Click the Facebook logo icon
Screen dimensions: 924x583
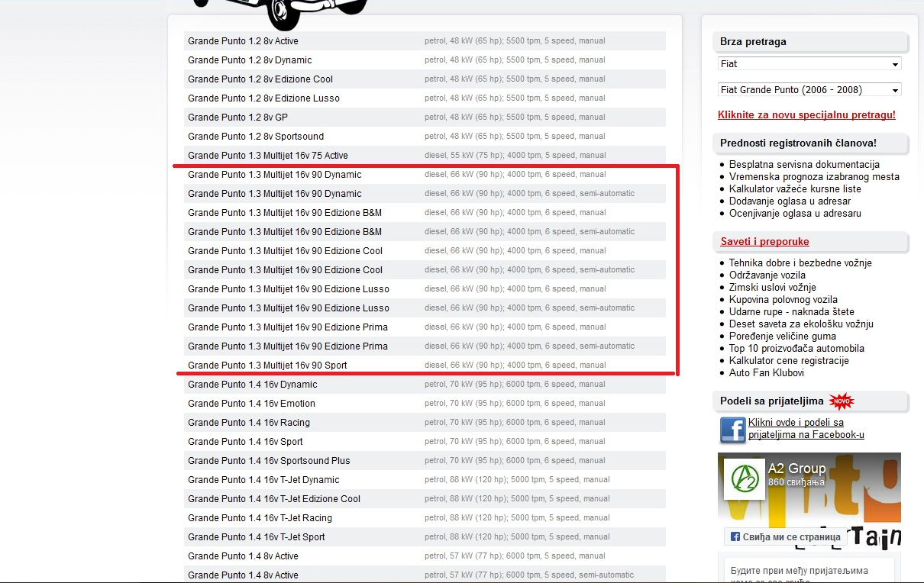[732, 430]
